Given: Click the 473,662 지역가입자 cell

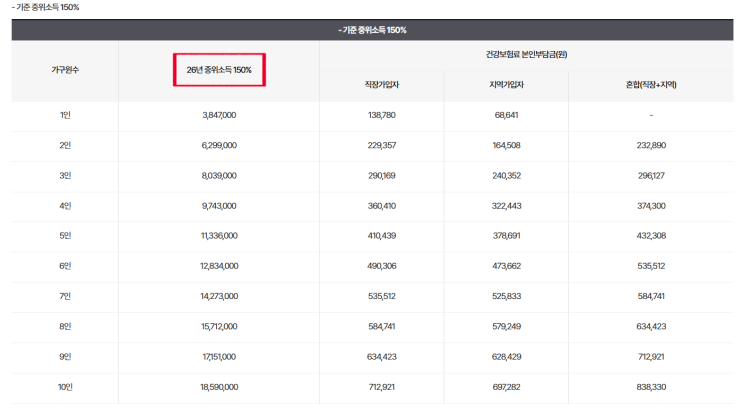Looking at the screenshot, I should (x=506, y=266).
